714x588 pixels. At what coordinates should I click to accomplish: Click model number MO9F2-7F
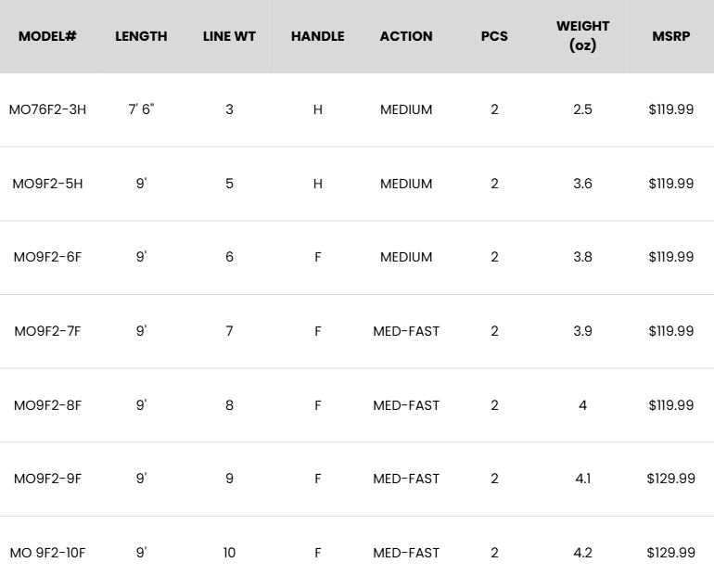point(47,331)
